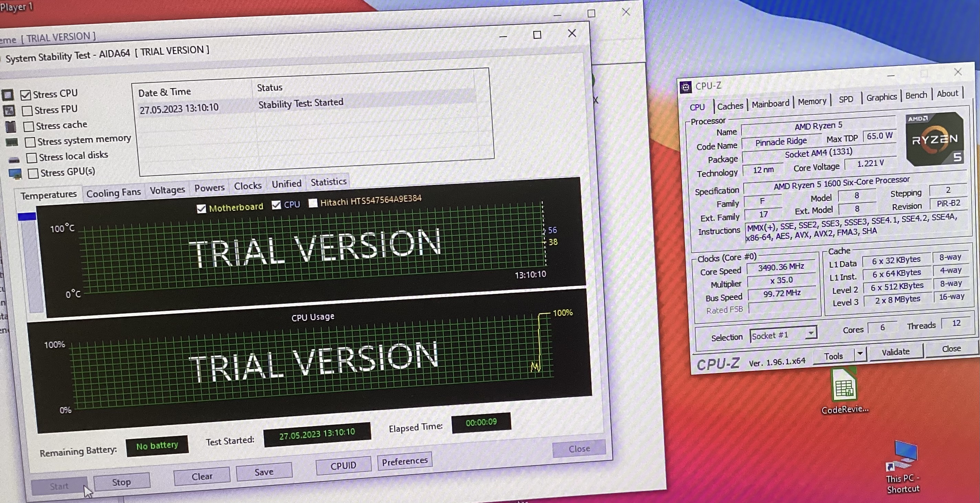Expand the Socket #1 selection dropdown

[x=811, y=333]
